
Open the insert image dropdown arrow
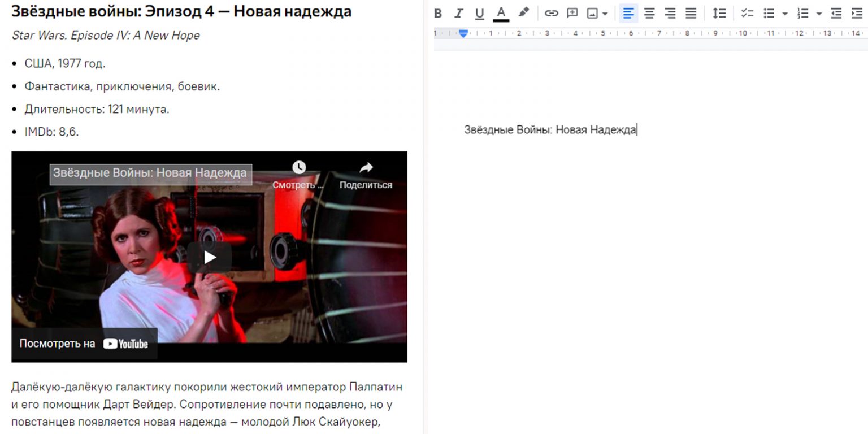[x=605, y=14]
